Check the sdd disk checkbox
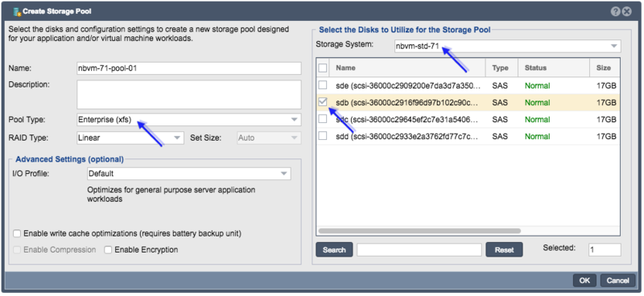 click(x=323, y=135)
